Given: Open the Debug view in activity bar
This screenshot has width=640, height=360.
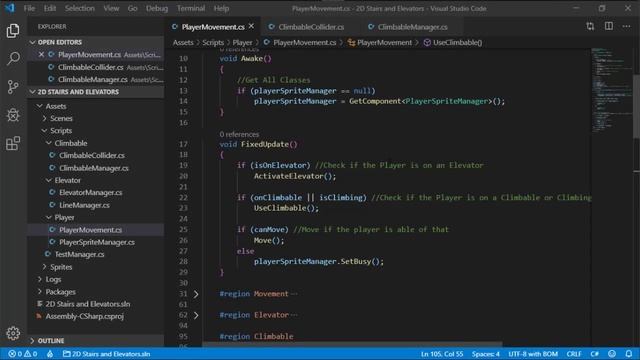Looking at the screenshot, I should 13,115.
